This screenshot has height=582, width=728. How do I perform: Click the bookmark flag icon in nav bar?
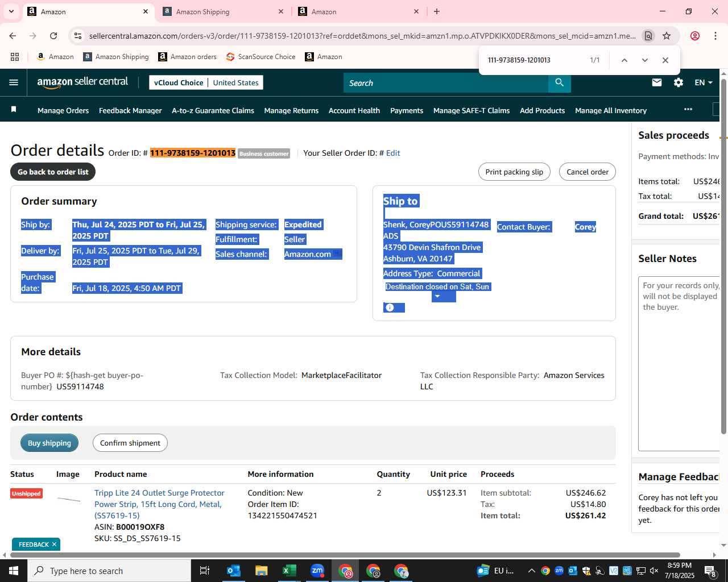14,109
